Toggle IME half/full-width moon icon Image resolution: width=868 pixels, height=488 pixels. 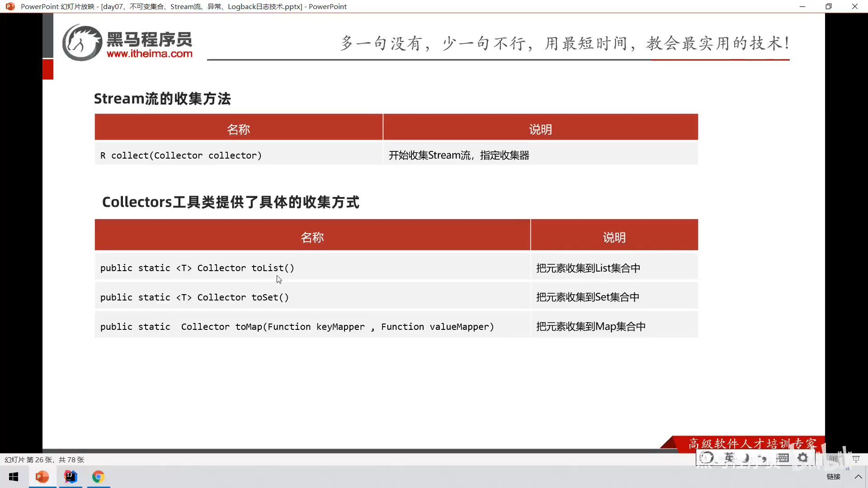pos(746,458)
